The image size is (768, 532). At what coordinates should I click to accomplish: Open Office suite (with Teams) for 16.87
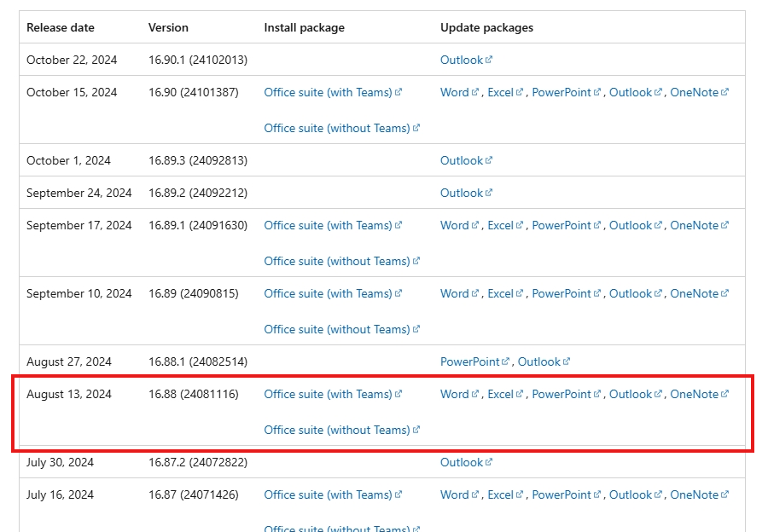pos(333,494)
